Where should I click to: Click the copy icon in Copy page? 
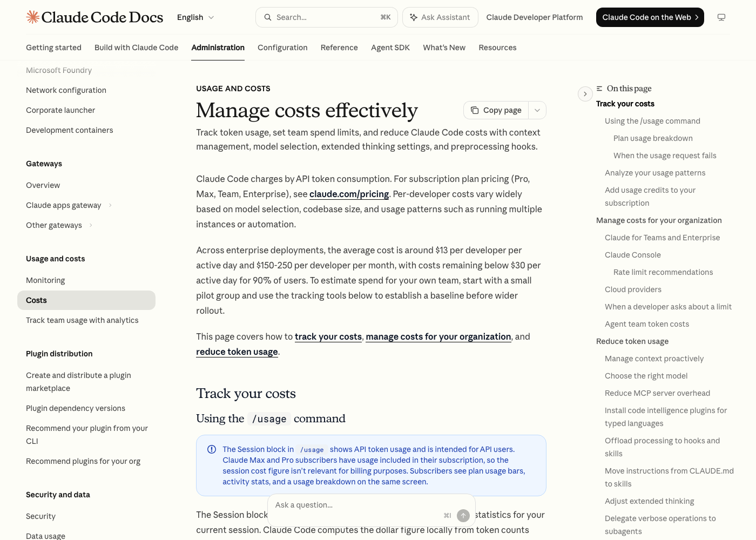pyautogui.click(x=475, y=110)
